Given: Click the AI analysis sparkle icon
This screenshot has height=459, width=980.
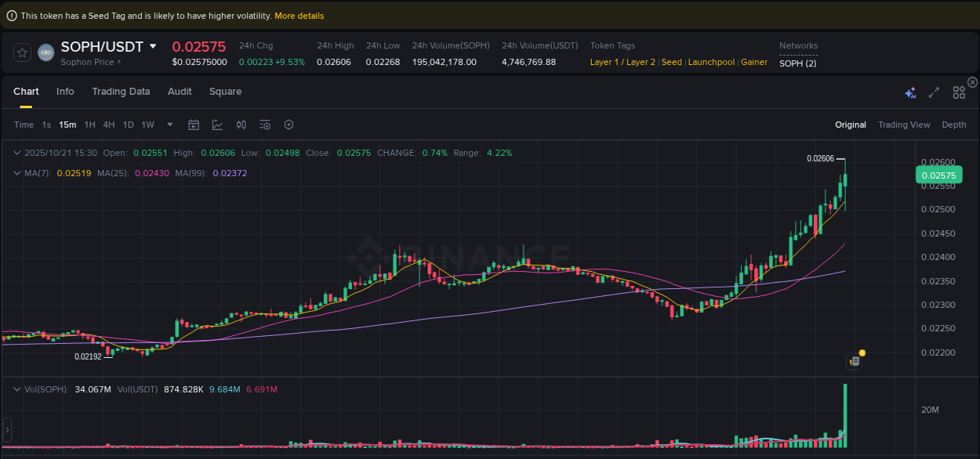Looking at the screenshot, I should [x=910, y=92].
